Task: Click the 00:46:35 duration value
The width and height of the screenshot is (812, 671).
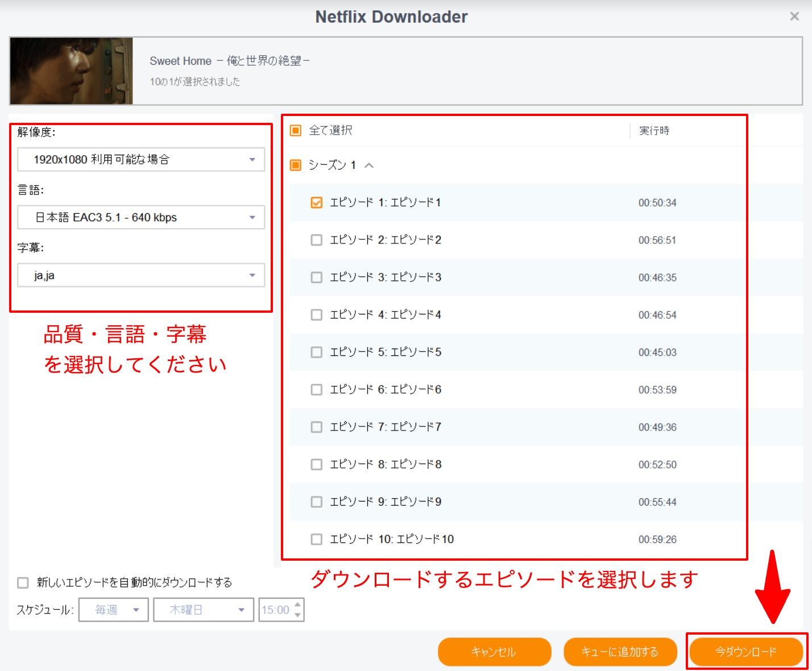Action: (657, 278)
